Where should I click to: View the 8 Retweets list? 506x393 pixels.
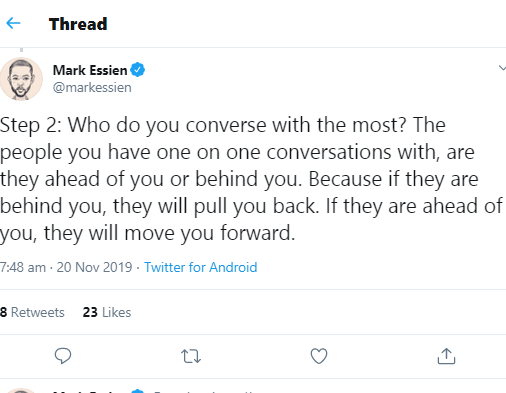click(x=32, y=312)
